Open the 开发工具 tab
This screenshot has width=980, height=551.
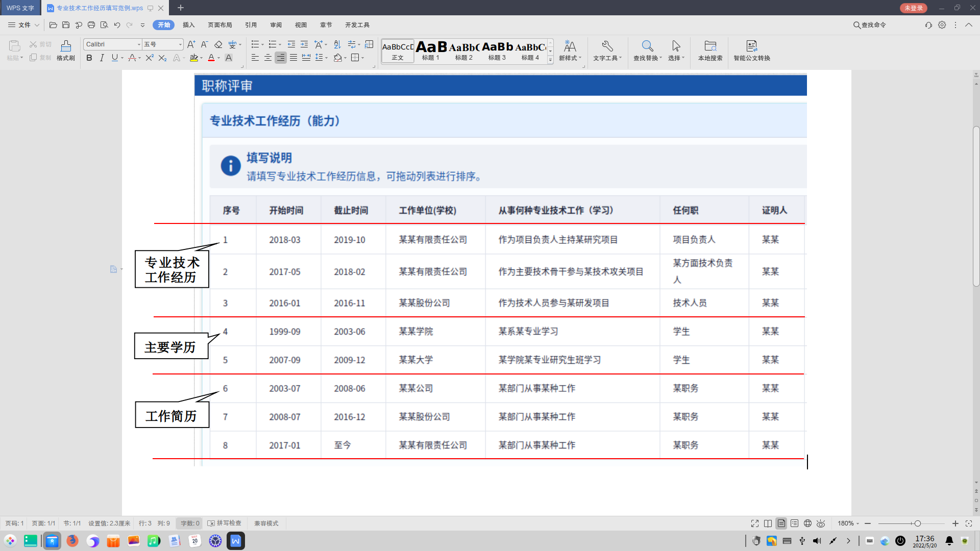357,25
